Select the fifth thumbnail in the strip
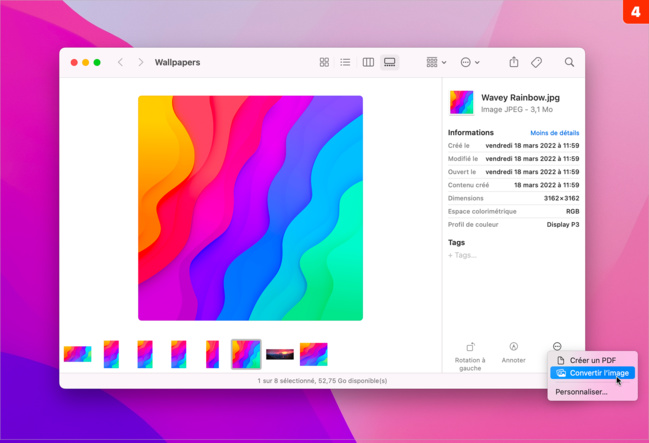 click(x=213, y=354)
